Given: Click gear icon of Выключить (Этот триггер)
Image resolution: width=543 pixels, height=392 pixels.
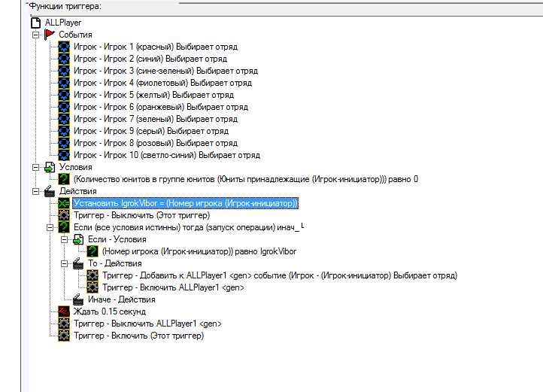Looking at the screenshot, I should (64, 216).
